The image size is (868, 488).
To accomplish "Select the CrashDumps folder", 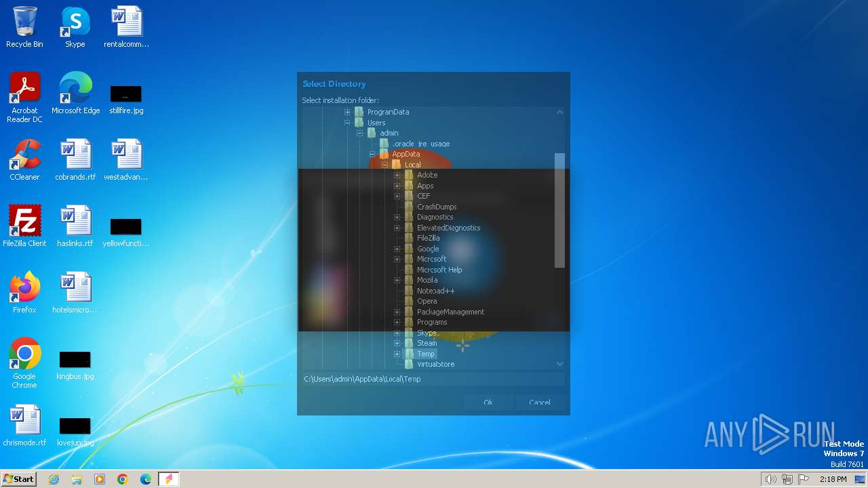I will (x=437, y=207).
